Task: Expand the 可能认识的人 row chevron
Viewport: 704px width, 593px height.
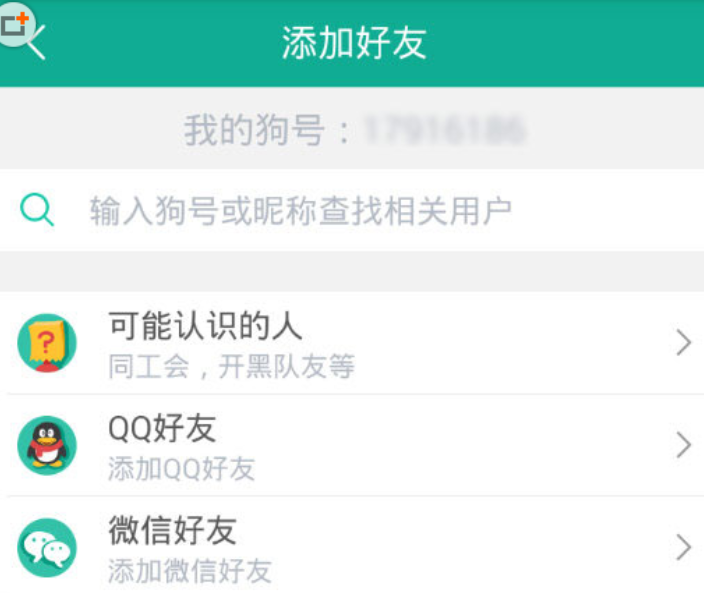Action: (684, 343)
